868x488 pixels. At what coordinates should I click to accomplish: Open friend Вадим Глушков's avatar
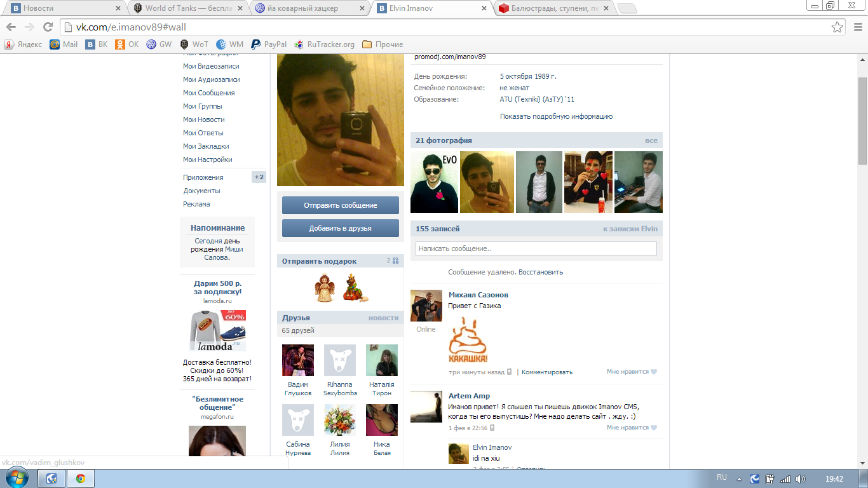click(298, 360)
